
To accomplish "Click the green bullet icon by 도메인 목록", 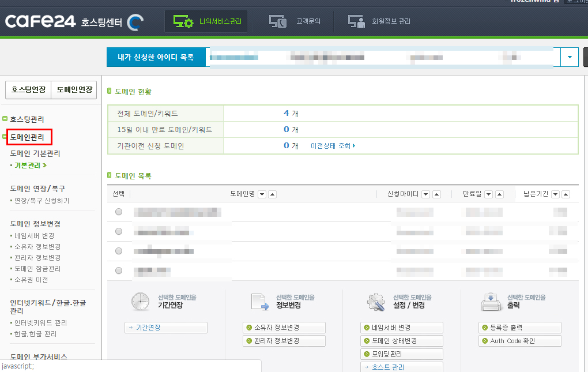I will (x=110, y=175).
